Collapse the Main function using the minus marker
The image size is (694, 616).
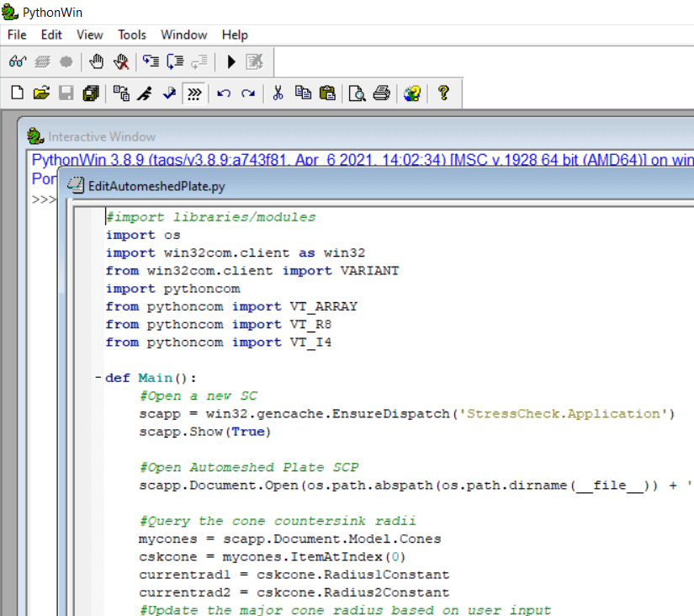pyautogui.click(x=98, y=377)
